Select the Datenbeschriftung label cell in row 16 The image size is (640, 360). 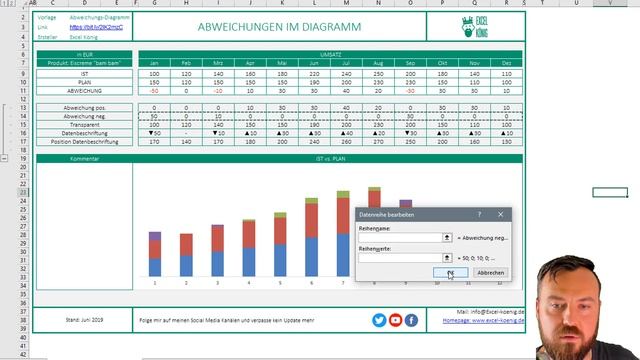(84, 133)
